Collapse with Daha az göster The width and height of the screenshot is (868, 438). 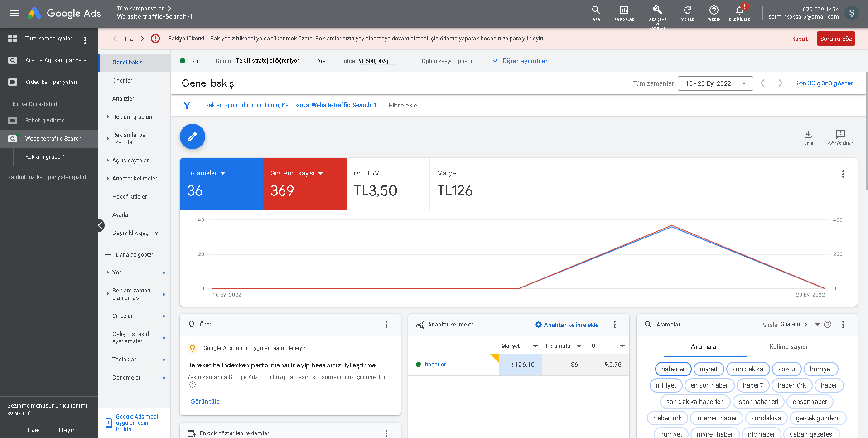[x=129, y=254]
